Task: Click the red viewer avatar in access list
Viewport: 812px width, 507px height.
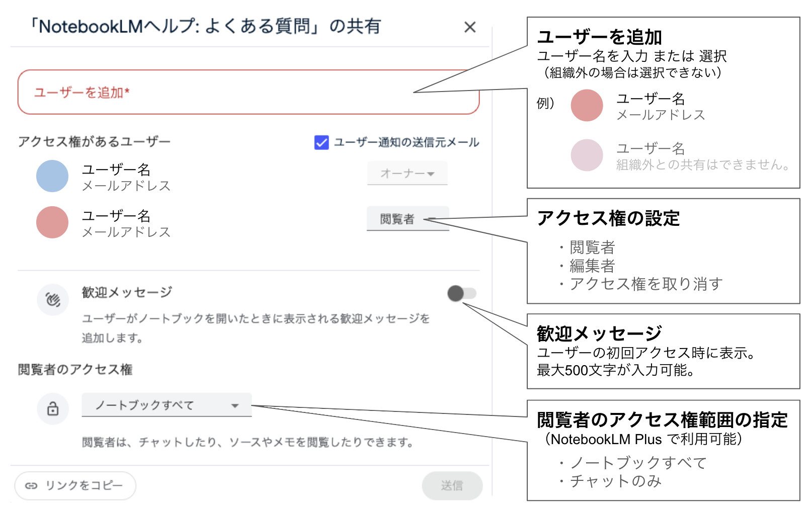Action: (x=52, y=222)
